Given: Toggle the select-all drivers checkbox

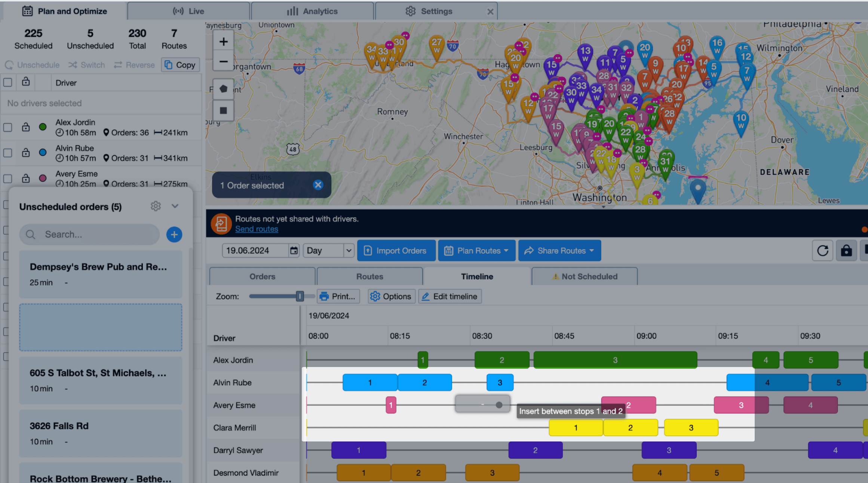Looking at the screenshot, I should [x=8, y=82].
